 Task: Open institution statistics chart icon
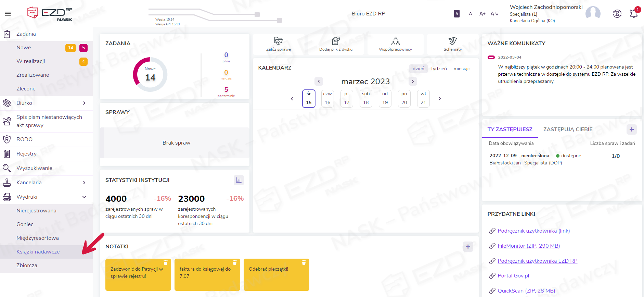(239, 180)
